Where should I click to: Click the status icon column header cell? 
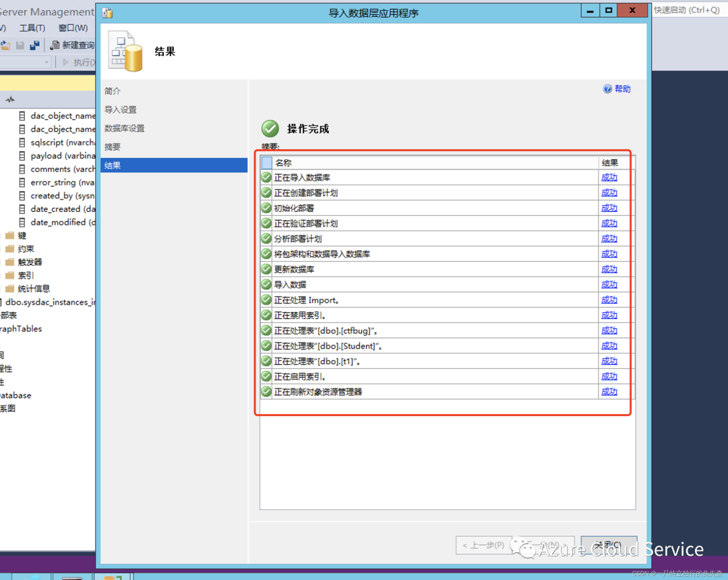(266, 163)
